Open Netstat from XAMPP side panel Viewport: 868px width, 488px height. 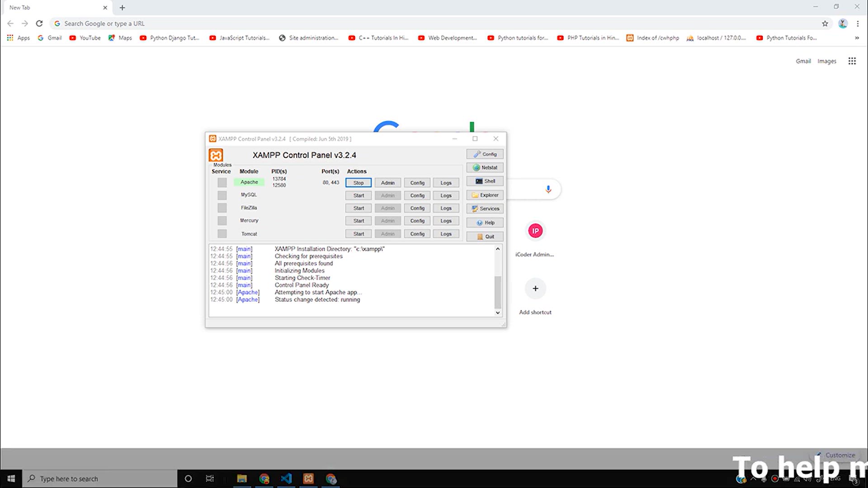(485, 168)
